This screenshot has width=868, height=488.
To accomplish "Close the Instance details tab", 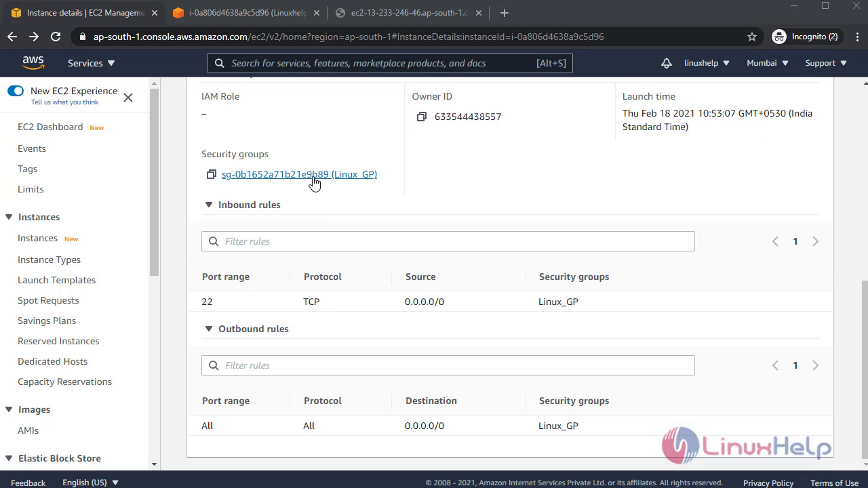I will tap(155, 13).
